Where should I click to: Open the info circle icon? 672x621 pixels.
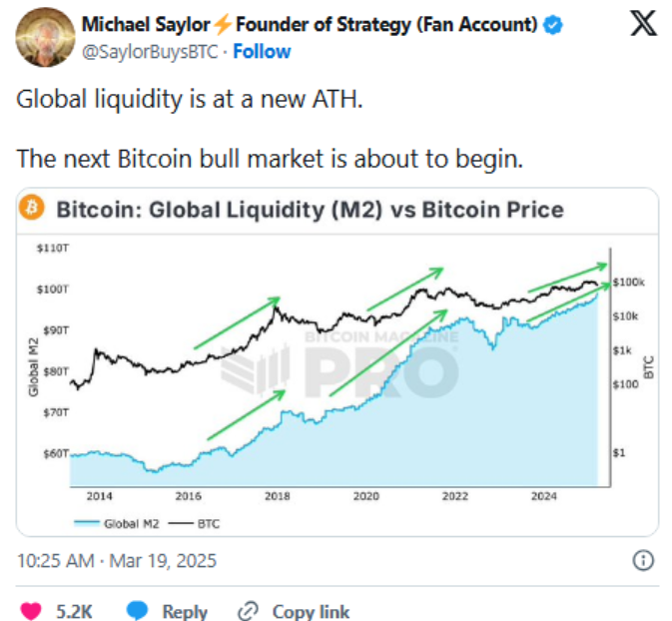[x=643, y=560]
